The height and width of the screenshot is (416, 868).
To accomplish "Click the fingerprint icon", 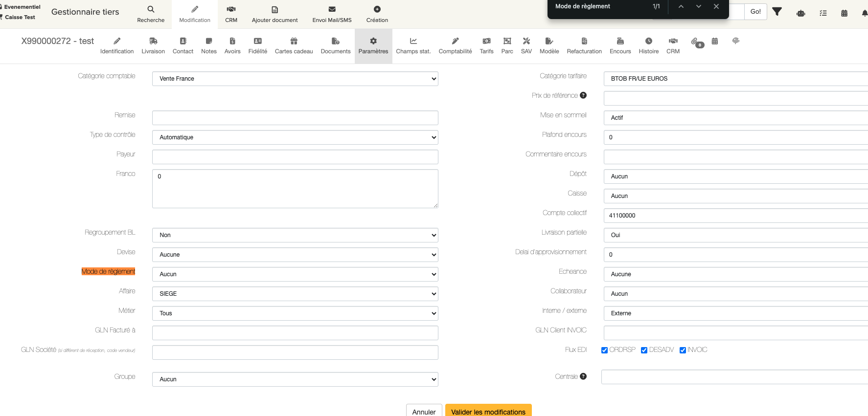I will tap(735, 41).
